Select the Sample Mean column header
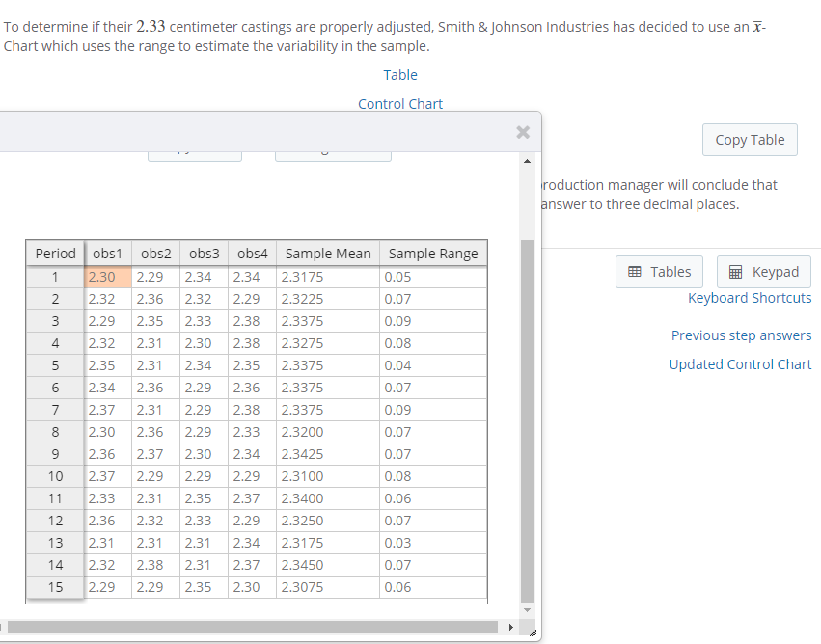This screenshot has height=644, width=821. (x=328, y=254)
